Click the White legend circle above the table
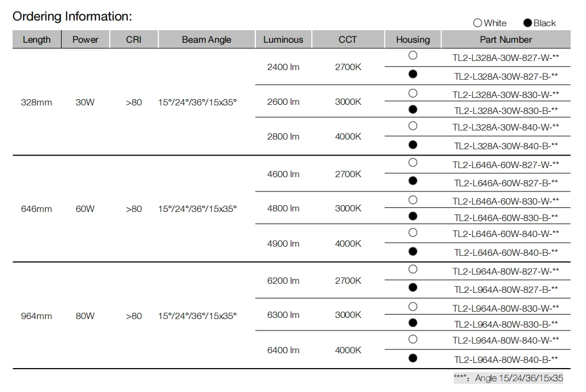 click(478, 23)
